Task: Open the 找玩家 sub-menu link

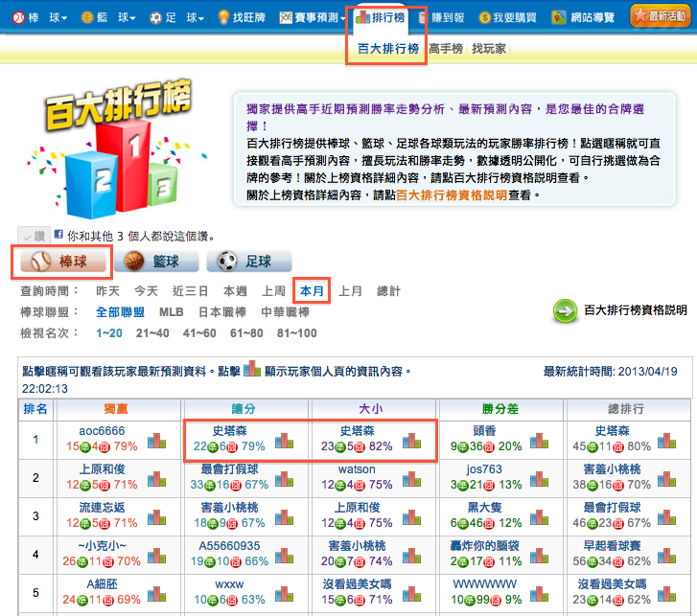Action: tap(489, 49)
